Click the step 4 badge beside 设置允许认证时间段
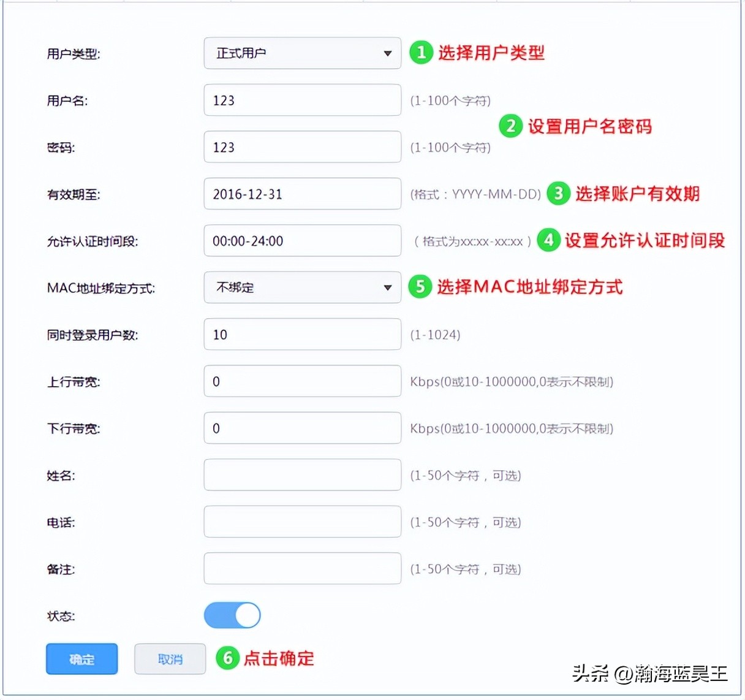 (548, 241)
